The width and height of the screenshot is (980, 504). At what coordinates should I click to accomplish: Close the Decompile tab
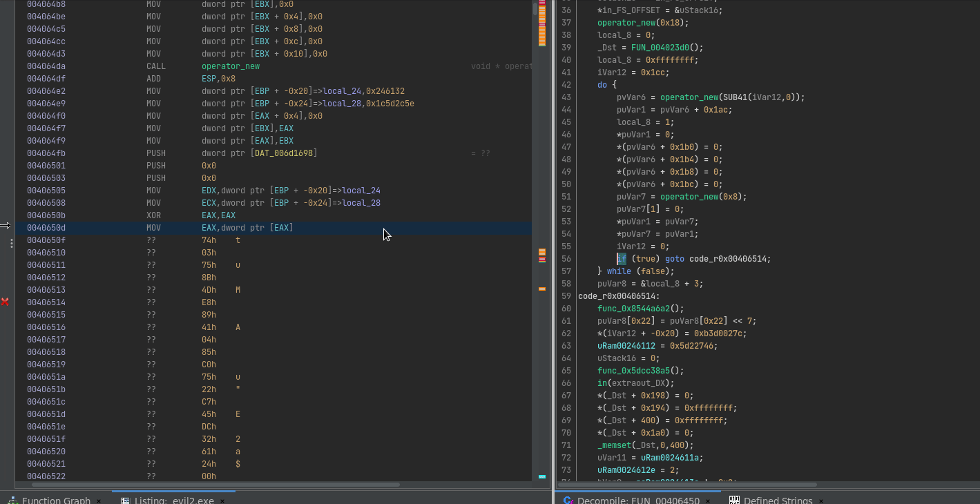coord(709,501)
